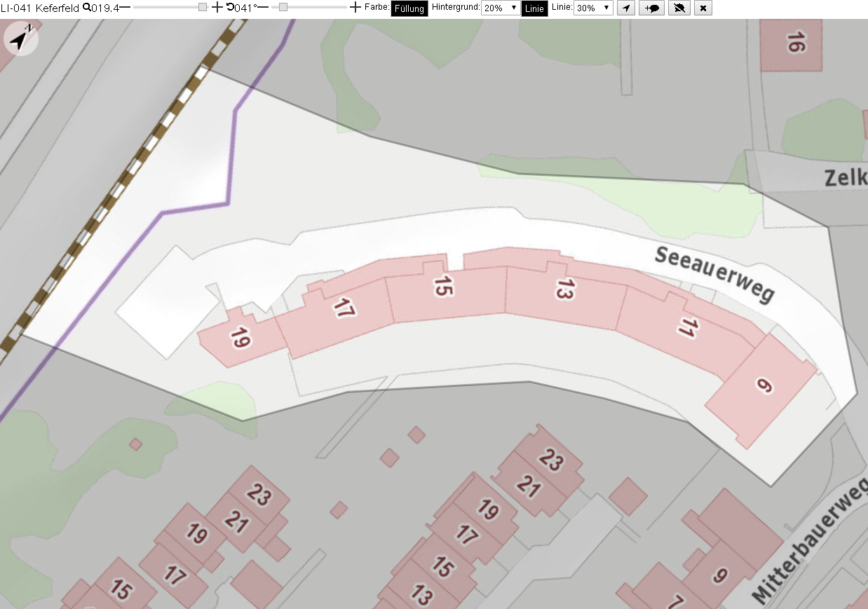Close the toolbar with the X button

[703, 8]
